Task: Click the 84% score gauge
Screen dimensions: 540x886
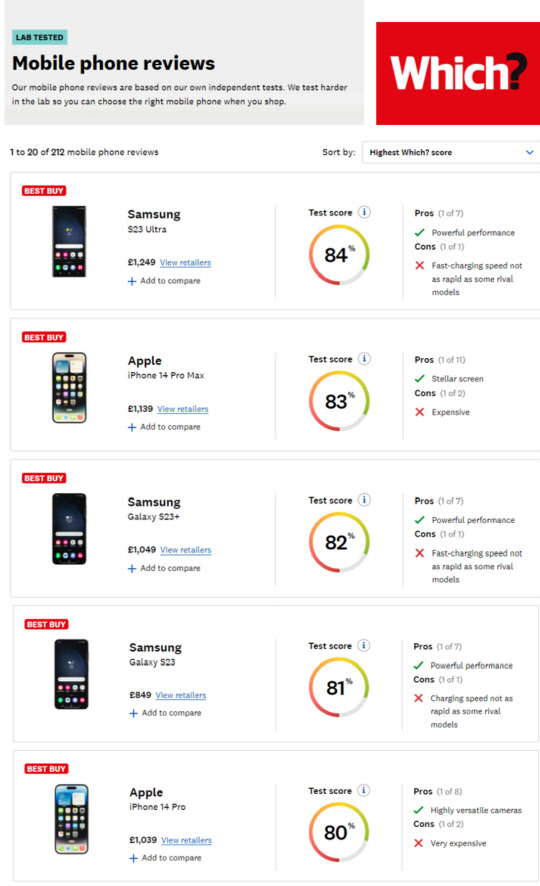Action: pyautogui.click(x=339, y=255)
